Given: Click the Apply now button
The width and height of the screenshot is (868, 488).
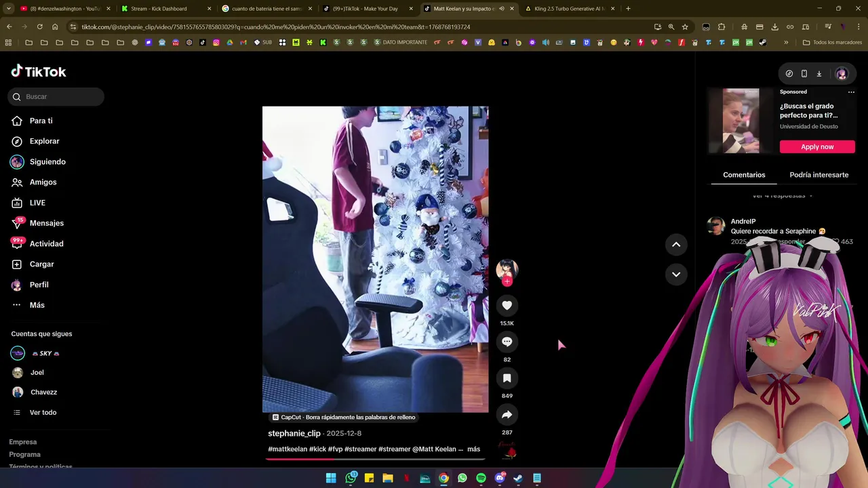Looking at the screenshot, I should 817,147.
